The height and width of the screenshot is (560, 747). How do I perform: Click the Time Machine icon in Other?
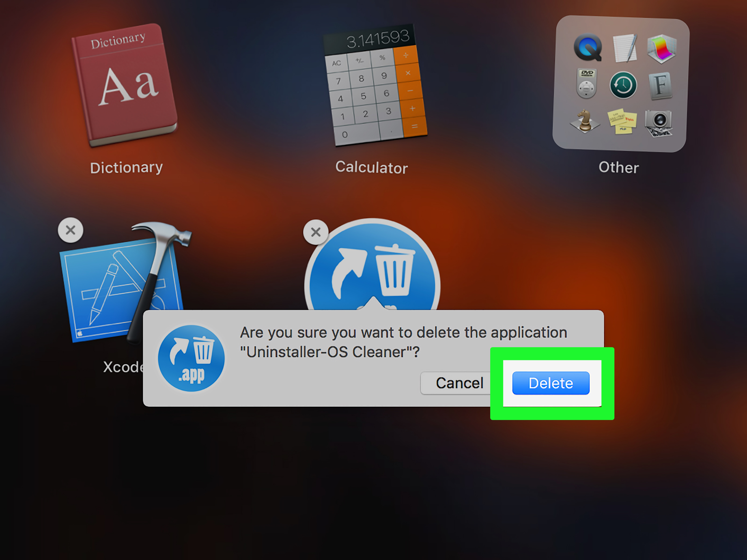tap(624, 85)
